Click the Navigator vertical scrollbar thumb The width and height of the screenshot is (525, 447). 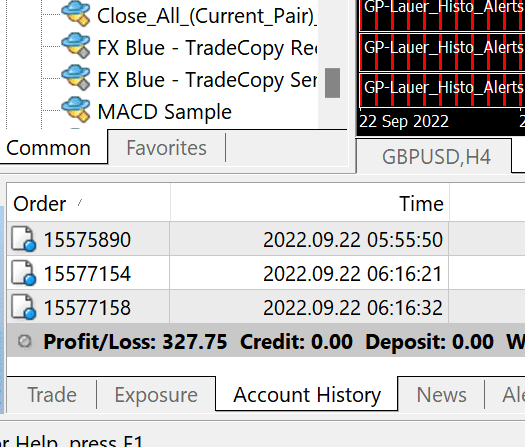pos(332,83)
